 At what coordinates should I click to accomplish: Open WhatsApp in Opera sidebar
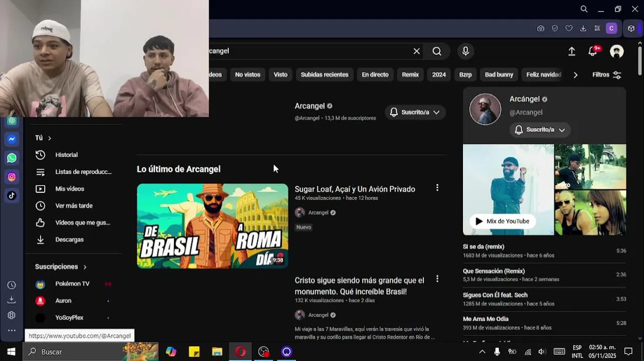12,158
